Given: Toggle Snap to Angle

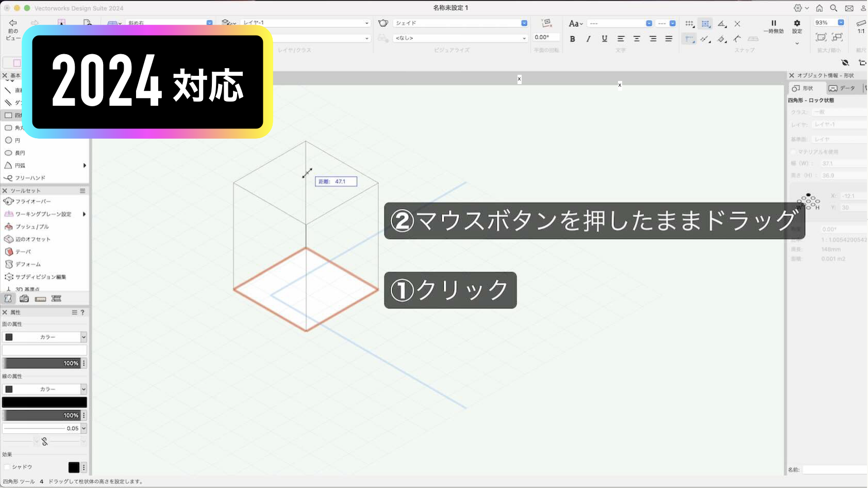Looking at the screenshot, I should coord(722,24).
